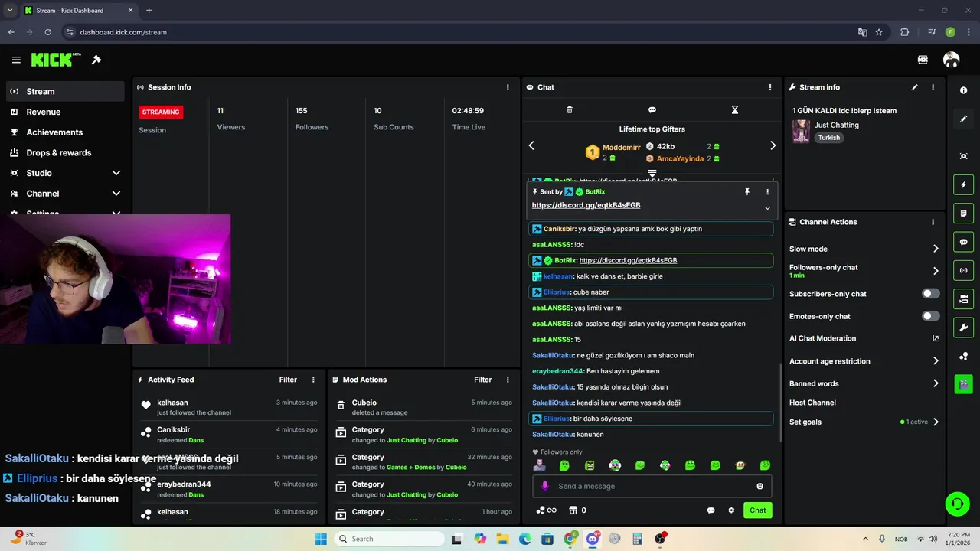This screenshot has height=551, width=980.
Task: Open Achievements page in the sidebar
Action: click(x=64, y=132)
